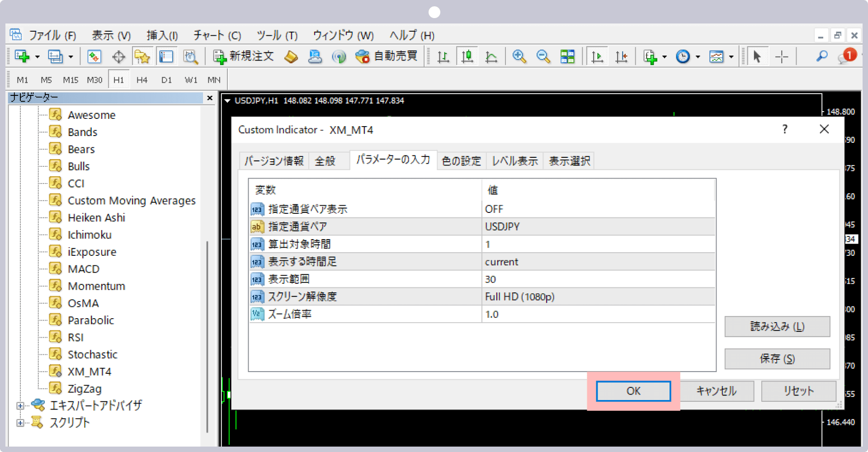The width and height of the screenshot is (868, 452).
Task: Toggle the Market Watch window icon
Action: (x=94, y=56)
